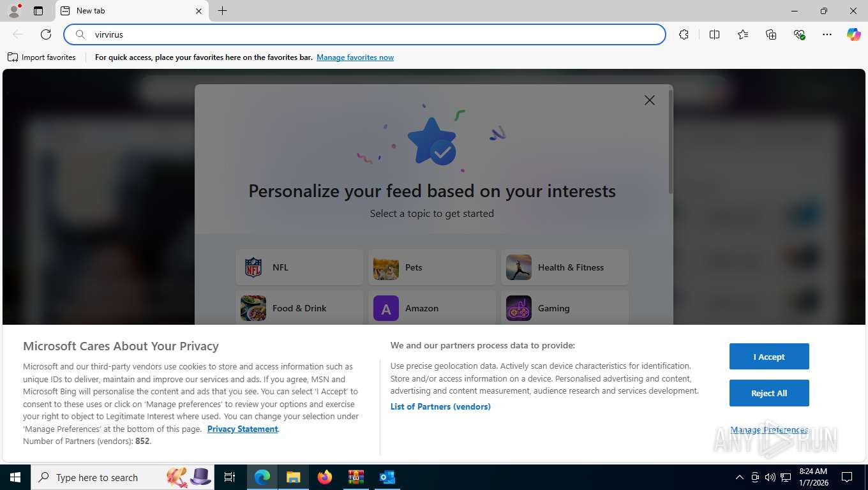Show hidden system tray icons
Screen dimensions: 868x490
pyautogui.click(x=740, y=477)
